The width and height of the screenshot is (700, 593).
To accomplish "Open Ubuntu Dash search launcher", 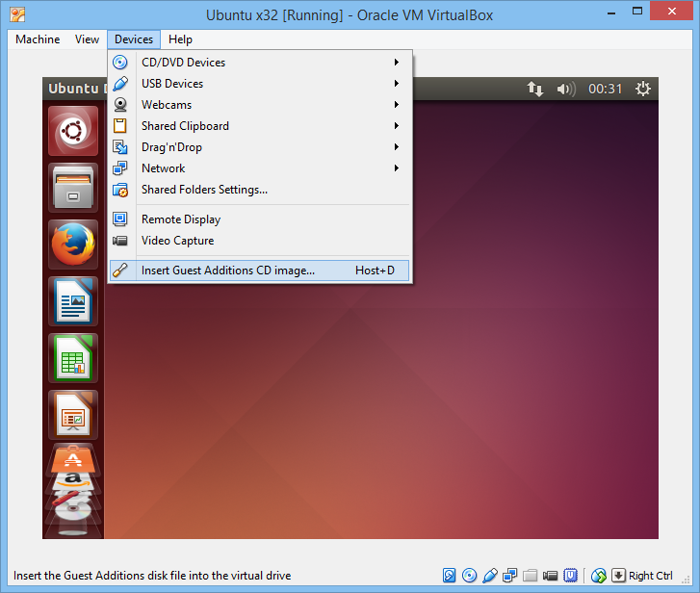I will [x=73, y=131].
